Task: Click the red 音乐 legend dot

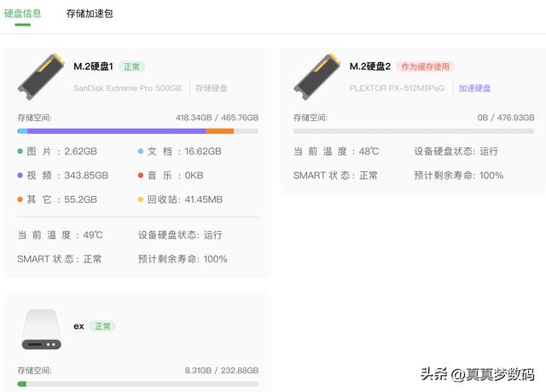Action: [x=141, y=176]
